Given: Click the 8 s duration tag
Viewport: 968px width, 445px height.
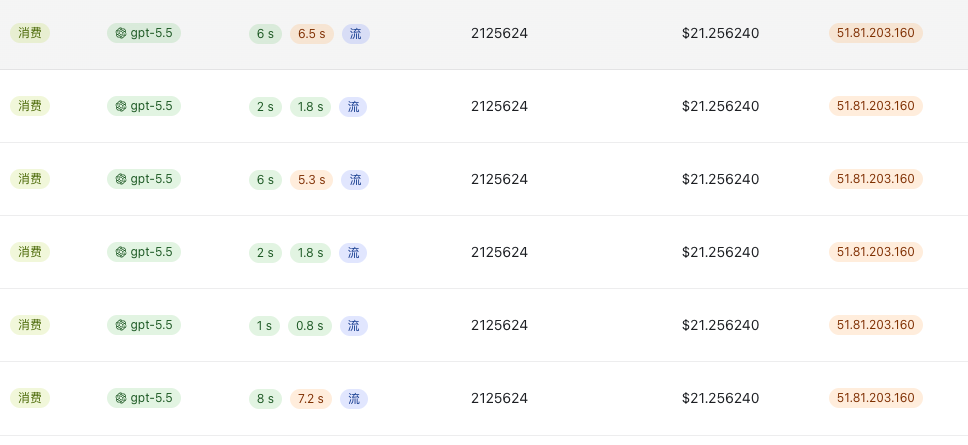Looking at the screenshot, I should tap(265, 399).
